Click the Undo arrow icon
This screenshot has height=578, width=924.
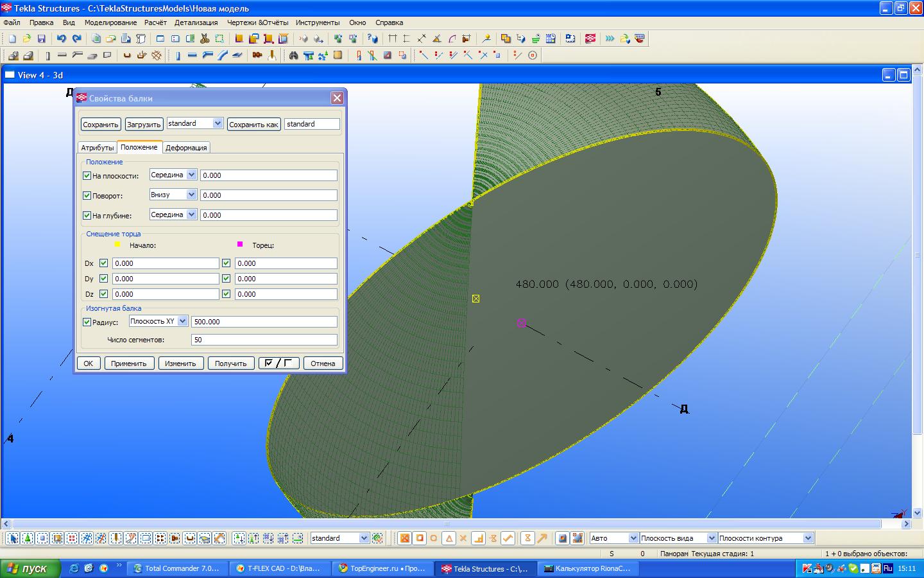pos(62,39)
